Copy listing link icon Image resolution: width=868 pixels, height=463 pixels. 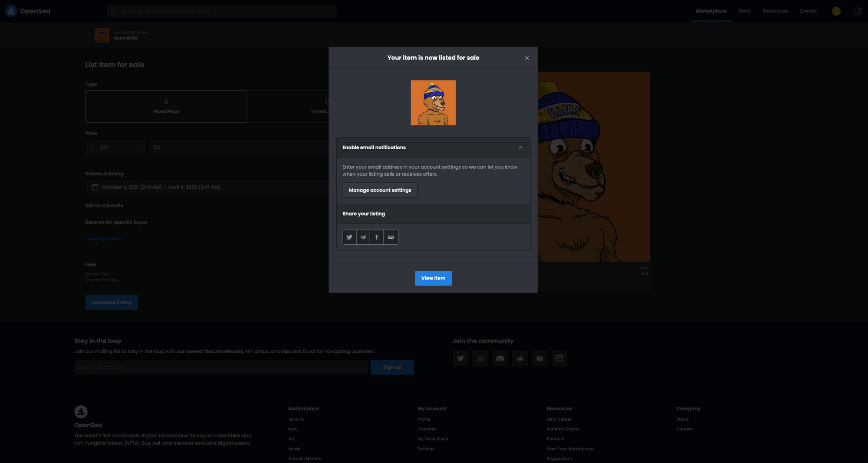pyautogui.click(x=391, y=237)
